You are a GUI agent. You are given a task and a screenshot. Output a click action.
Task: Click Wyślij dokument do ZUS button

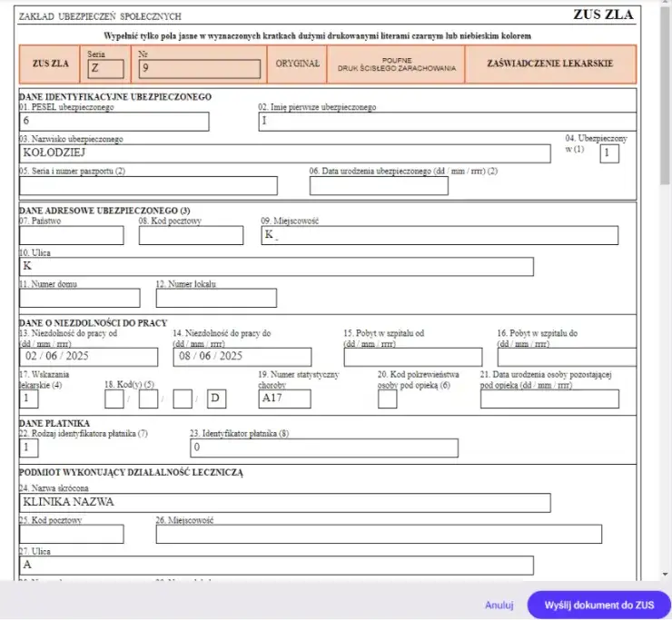click(x=599, y=605)
